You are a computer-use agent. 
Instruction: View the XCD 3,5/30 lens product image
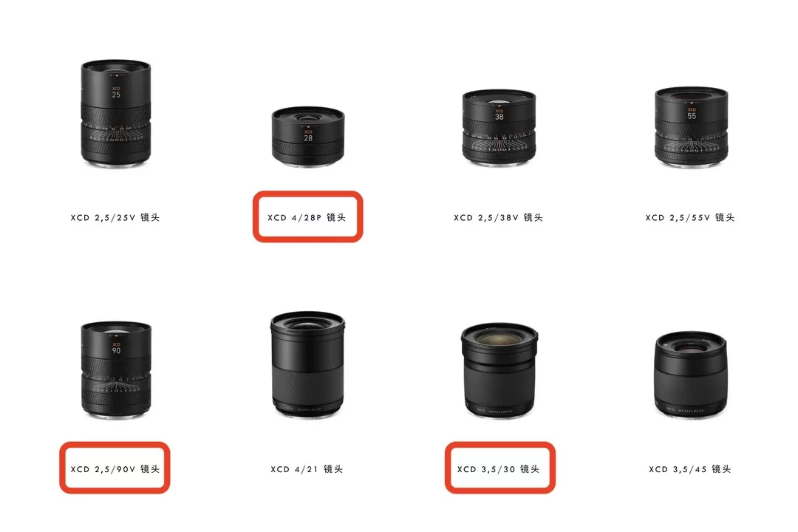pos(499,371)
